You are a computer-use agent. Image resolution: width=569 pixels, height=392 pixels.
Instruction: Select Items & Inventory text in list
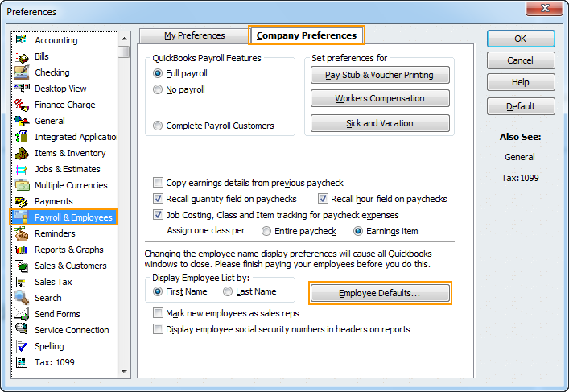pos(70,153)
